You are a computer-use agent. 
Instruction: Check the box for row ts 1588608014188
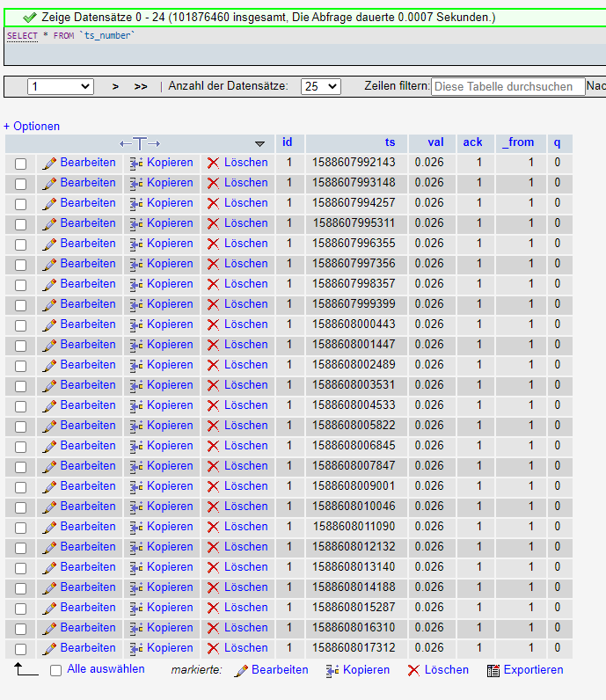20,589
